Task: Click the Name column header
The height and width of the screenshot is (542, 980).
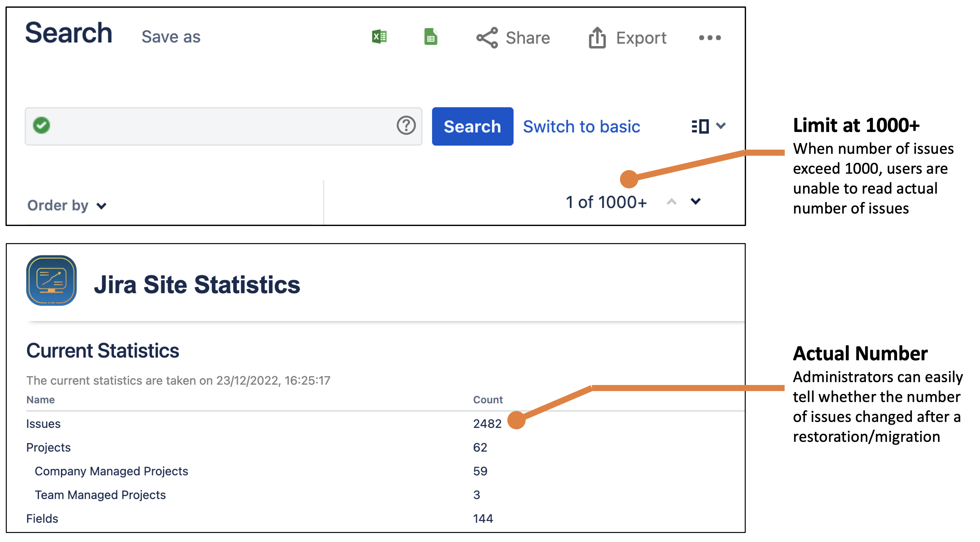Action: click(x=40, y=400)
